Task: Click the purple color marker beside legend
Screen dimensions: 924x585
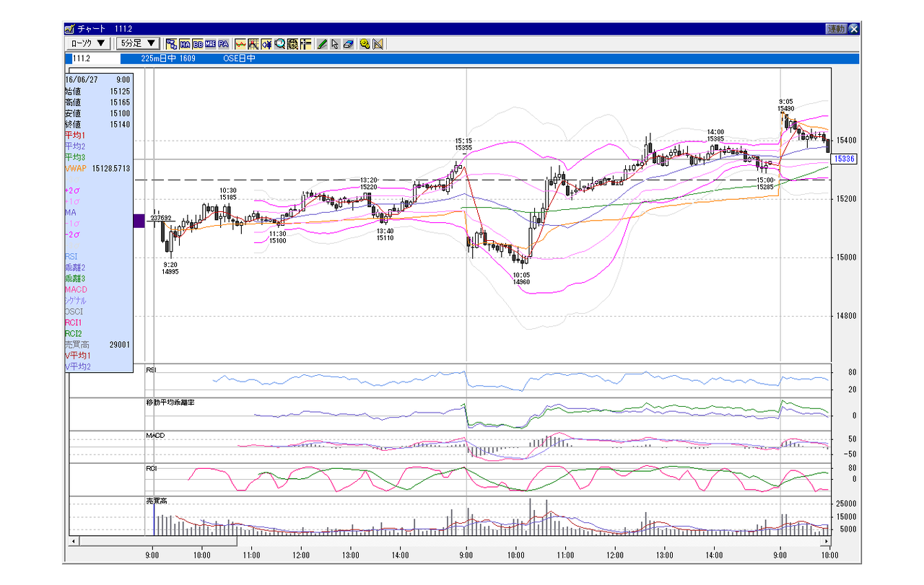Action: click(139, 221)
